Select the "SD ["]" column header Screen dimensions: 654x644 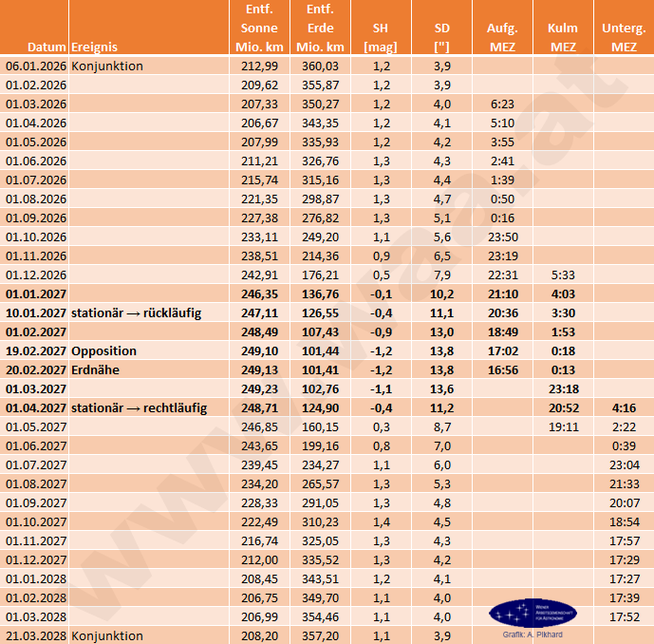pos(441,37)
